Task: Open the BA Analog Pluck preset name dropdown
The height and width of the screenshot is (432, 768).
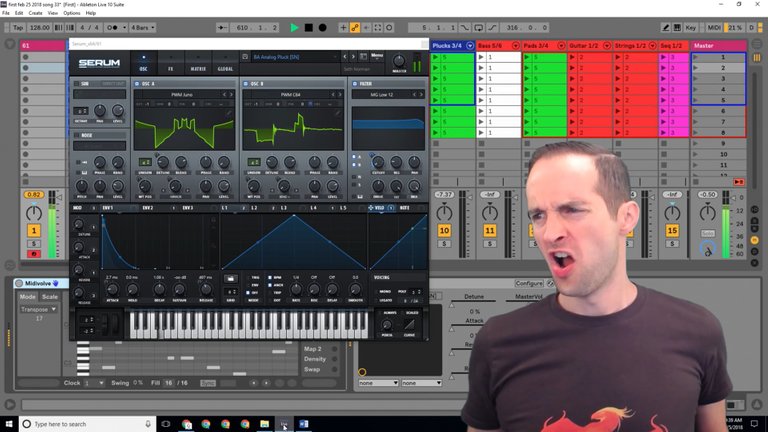Action: point(294,57)
